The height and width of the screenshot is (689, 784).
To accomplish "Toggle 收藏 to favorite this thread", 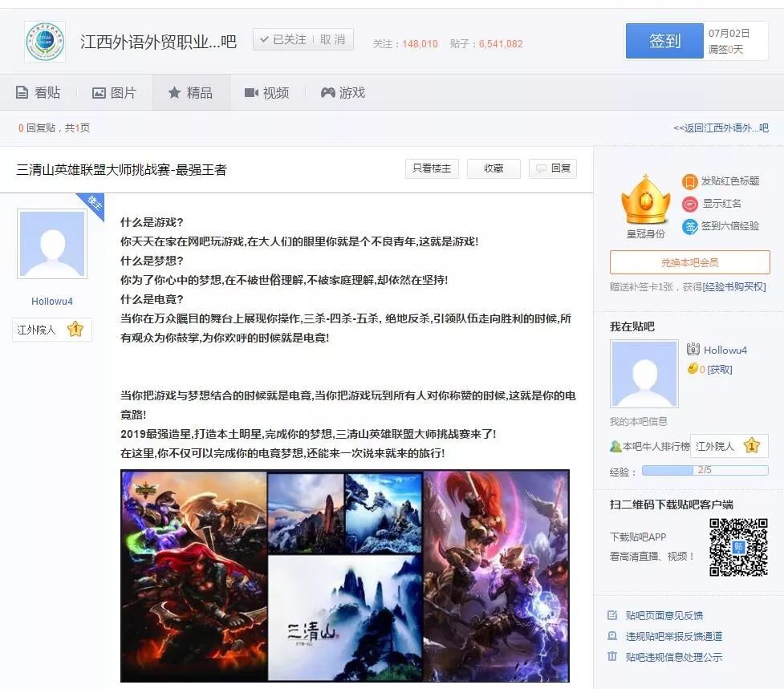I will 494,168.
